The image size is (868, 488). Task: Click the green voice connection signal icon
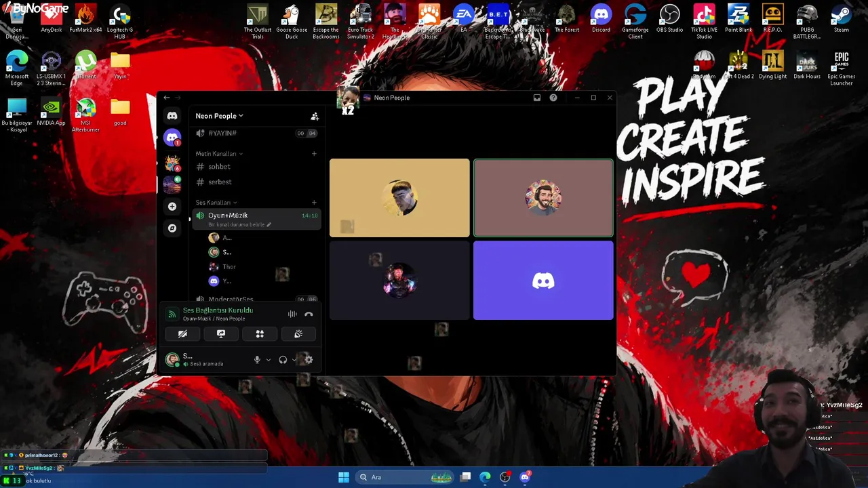click(172, 314)
